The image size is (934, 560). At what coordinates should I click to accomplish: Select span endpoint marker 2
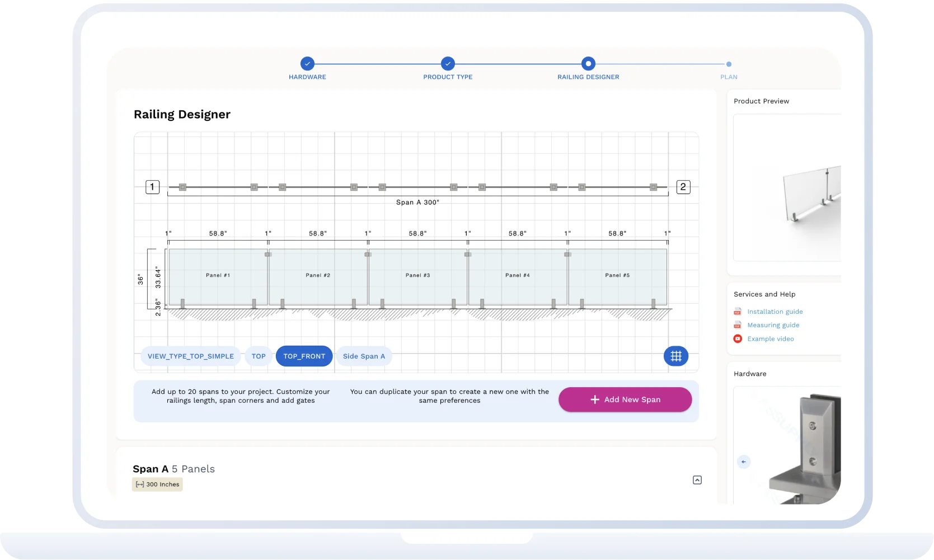coord(683,186)
